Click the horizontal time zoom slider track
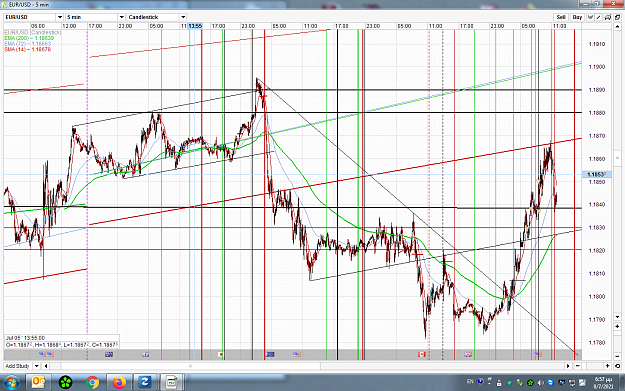This screenshot has width=625, height=391. 593,366
